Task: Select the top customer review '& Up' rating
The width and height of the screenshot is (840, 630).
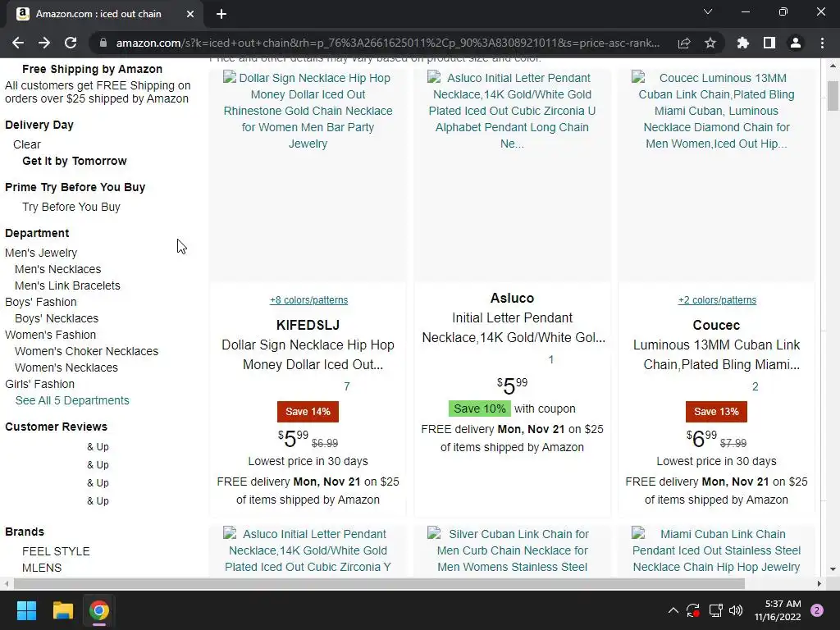Action: click(x=98, y=447)
